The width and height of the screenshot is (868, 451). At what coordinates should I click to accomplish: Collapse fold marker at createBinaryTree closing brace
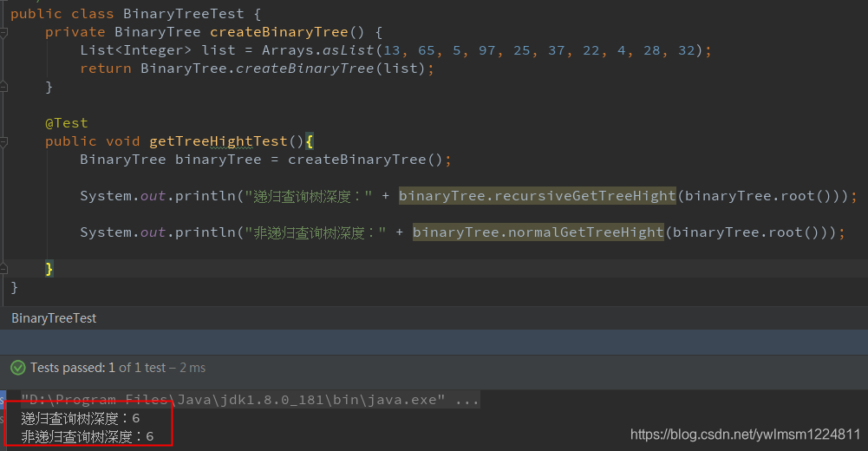3,87
